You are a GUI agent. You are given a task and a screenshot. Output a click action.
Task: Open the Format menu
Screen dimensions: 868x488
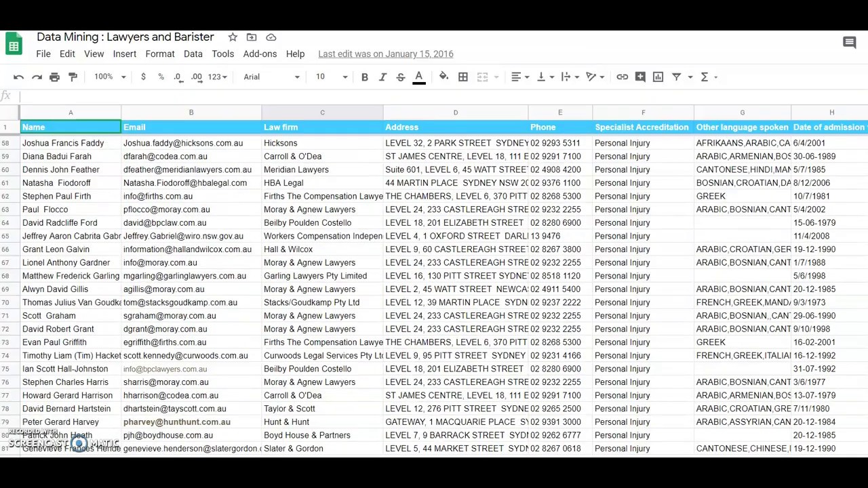tap(160, 54)
